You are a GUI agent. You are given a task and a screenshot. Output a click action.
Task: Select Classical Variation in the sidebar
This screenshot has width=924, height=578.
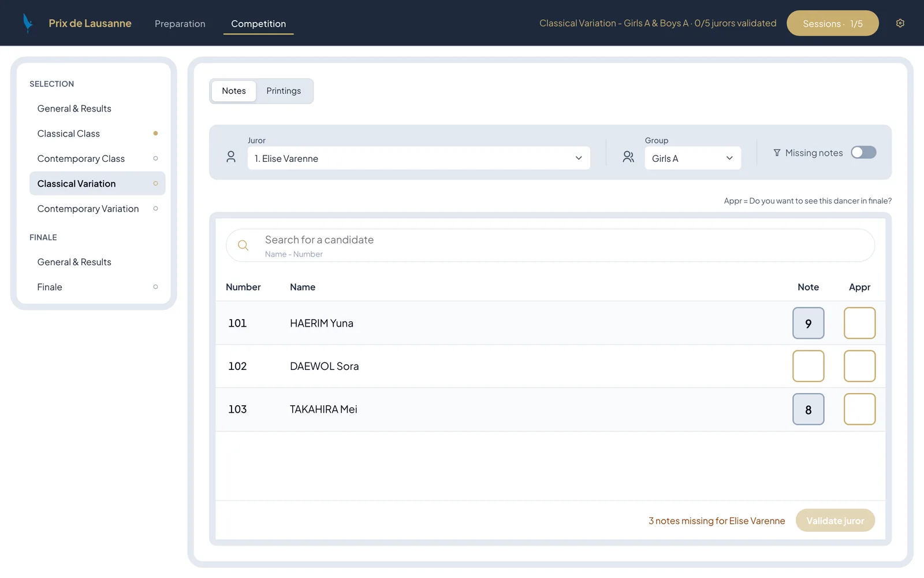97,183
